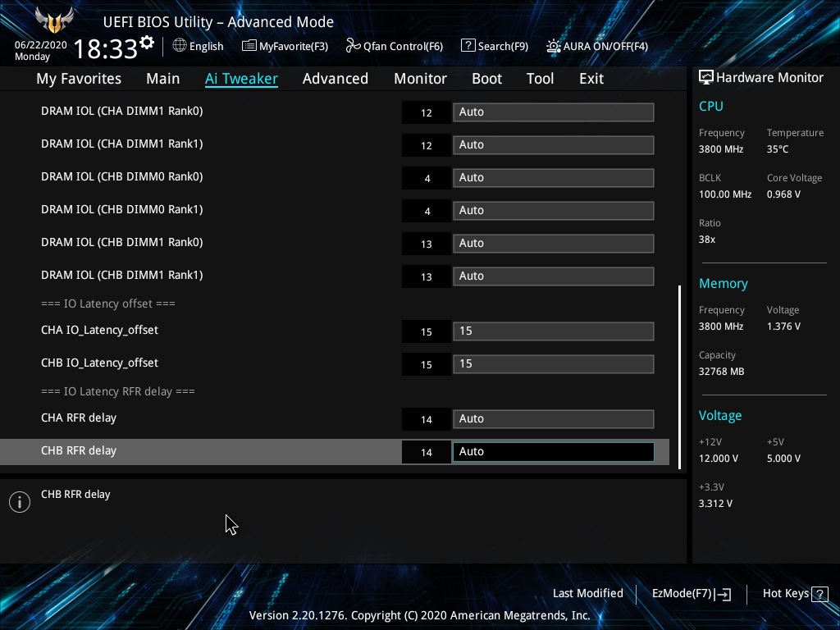This screenshot has height=630, width=840.
Task: Click the Hot Keys question icon
Action: [x=819, y=594]
